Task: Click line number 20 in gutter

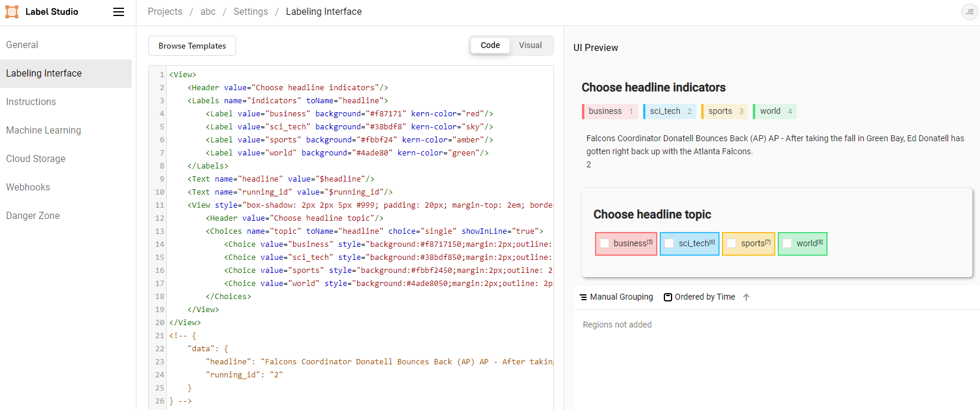Action: [160, 323]
